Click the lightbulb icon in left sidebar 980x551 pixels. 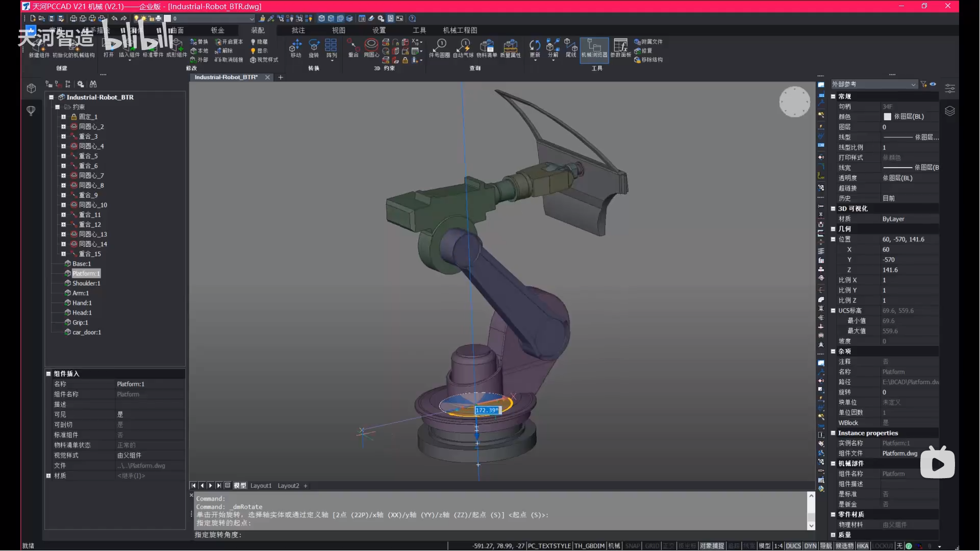31,111
